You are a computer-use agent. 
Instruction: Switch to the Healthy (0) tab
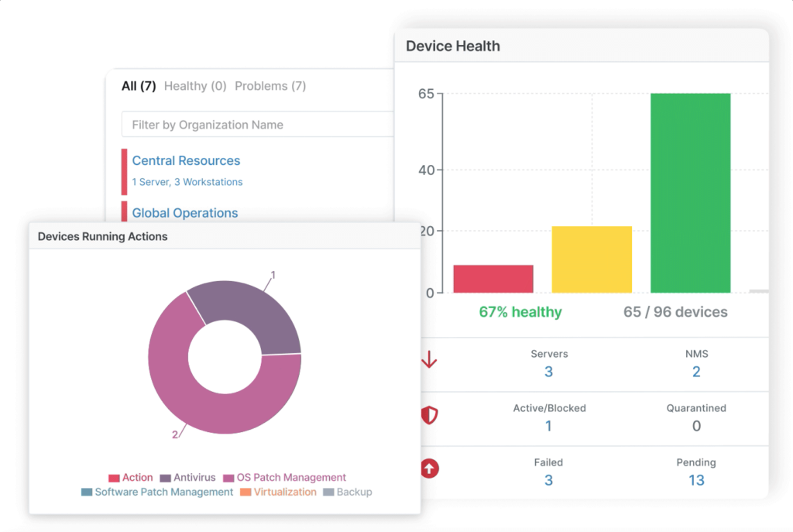pos(195,86)
